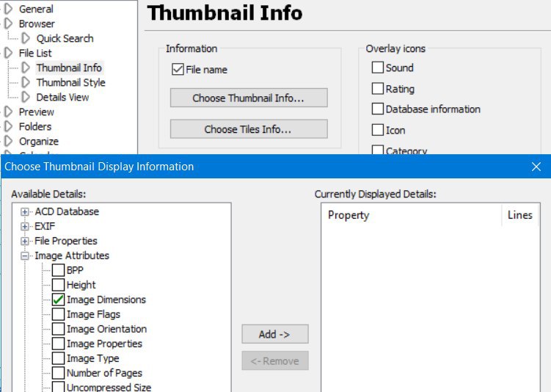Viewport: 551px width, 392px height.
Task: Enable Icon overlay checkbox
Action: [x=378, y=130]
